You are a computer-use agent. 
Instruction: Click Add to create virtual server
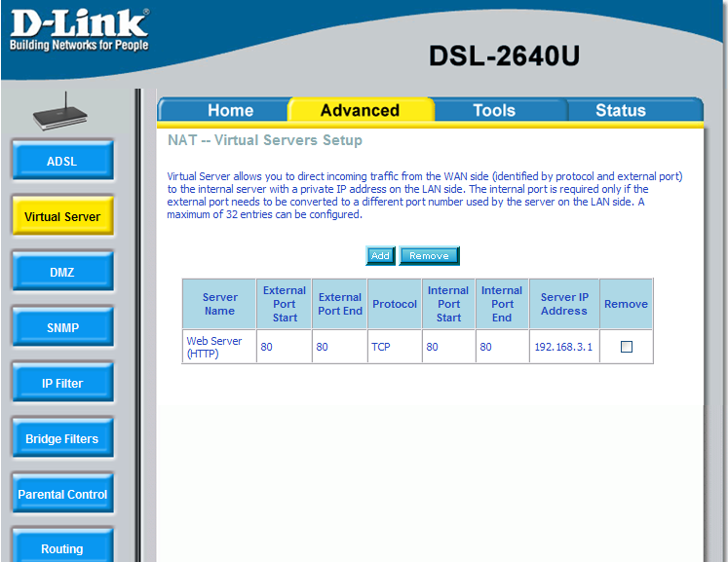pyautogui.click(x=380, y=256)
